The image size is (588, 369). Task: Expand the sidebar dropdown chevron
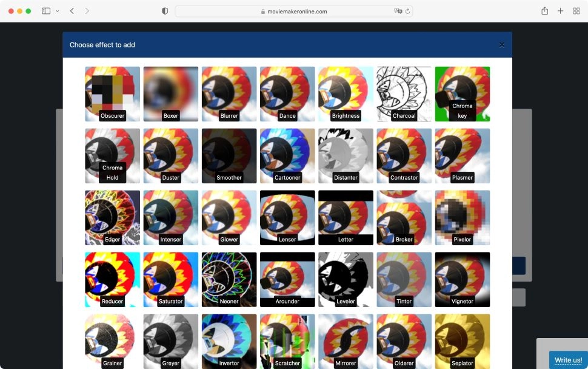[x=58, y=12]
